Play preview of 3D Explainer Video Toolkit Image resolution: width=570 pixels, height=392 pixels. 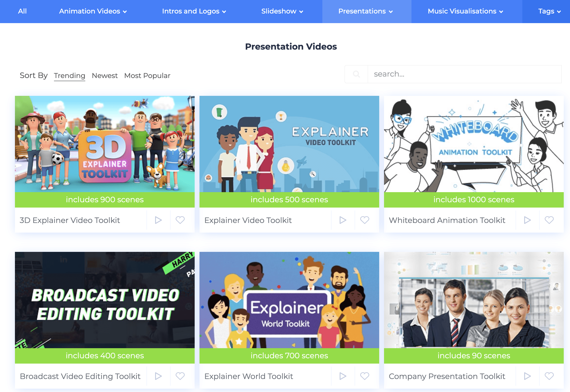[x=158, y=220]
